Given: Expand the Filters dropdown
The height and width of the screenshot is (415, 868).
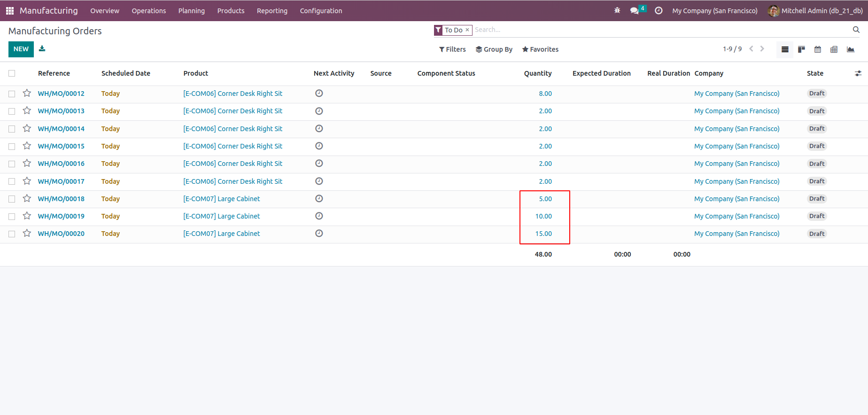Looking at the screenshot, I should tap(452, 49).
